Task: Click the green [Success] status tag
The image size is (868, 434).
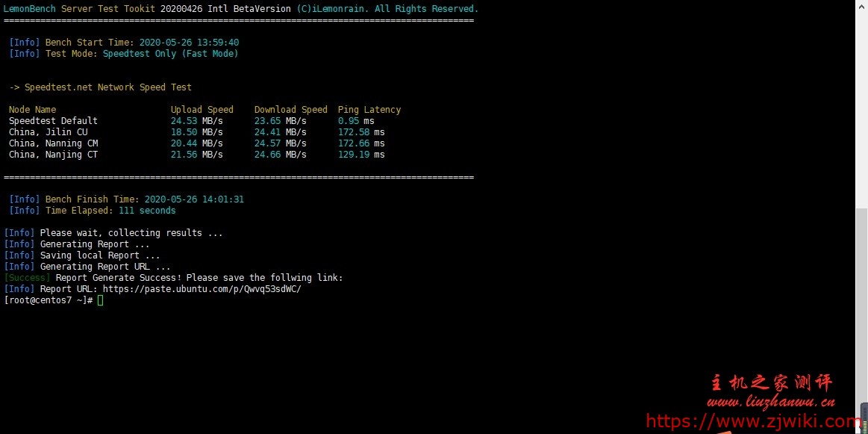Action: pos(27,278)
